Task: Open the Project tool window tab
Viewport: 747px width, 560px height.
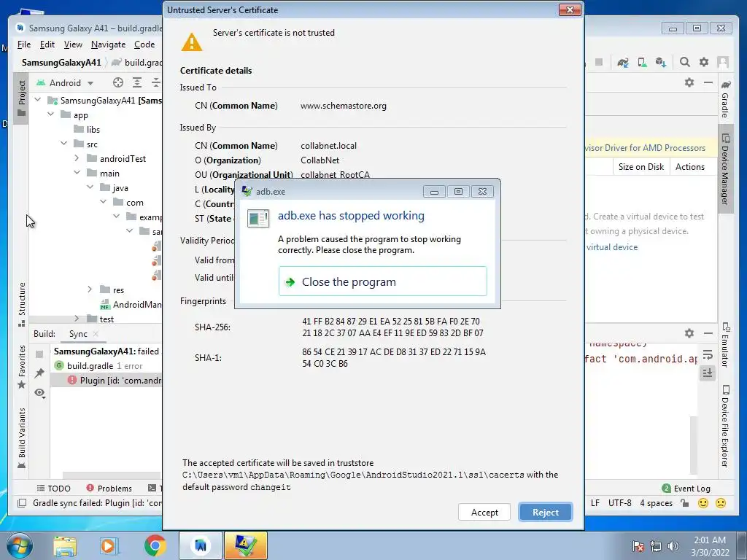Action: [21, 98]
